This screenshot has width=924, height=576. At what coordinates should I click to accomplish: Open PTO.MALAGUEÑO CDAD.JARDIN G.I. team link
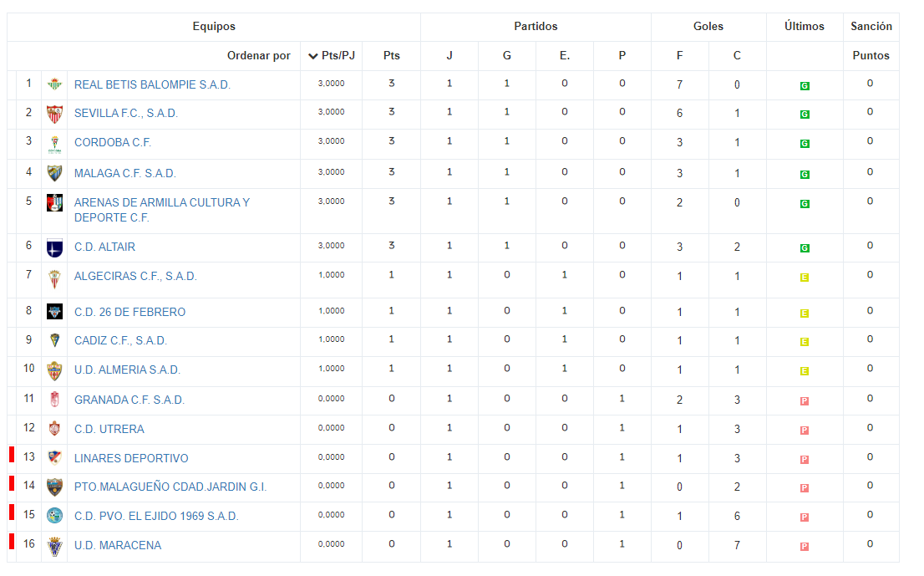(x=170, y=487)
